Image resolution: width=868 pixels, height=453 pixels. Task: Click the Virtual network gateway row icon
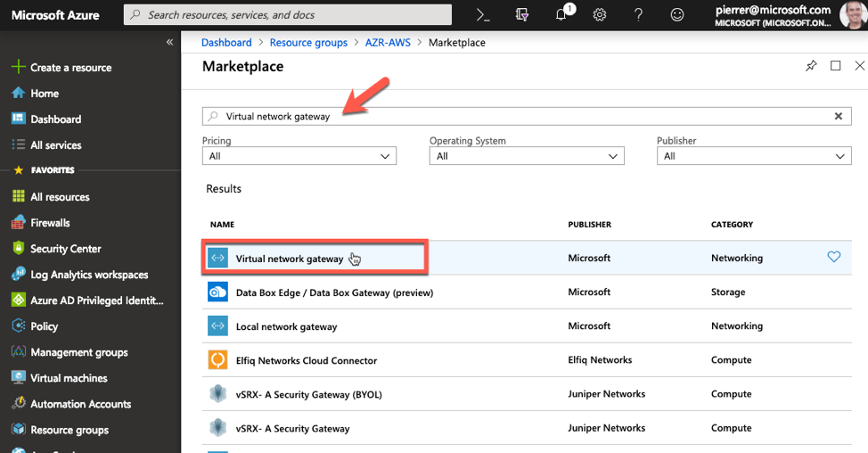click(x=217, y=258)
